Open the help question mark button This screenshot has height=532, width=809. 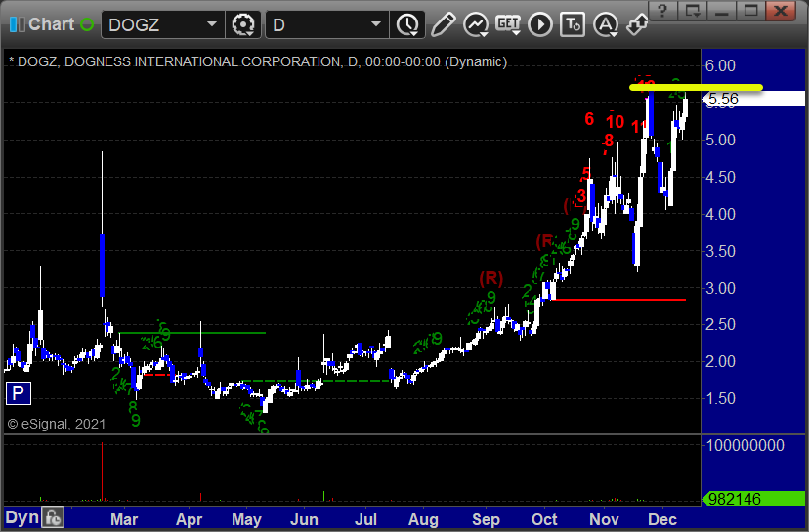tap(663, 11)
